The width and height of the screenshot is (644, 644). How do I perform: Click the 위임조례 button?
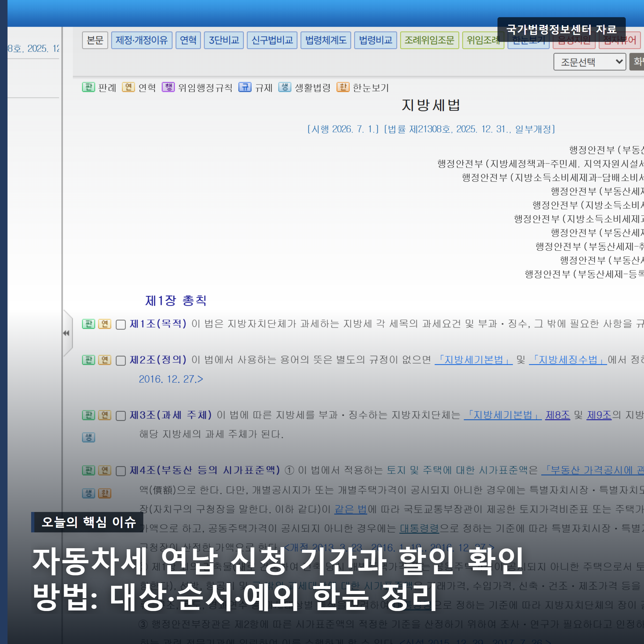coord(483,40)
